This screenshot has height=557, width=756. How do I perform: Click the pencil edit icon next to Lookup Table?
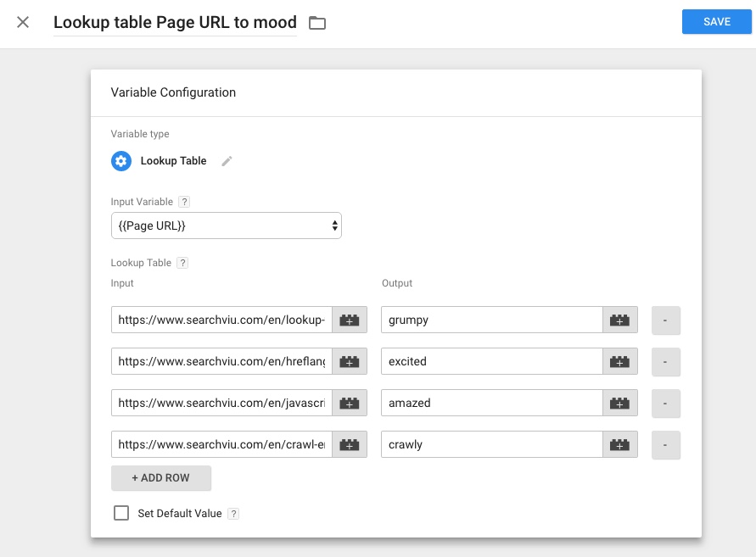pyautogui.click(x=227, y=161)
